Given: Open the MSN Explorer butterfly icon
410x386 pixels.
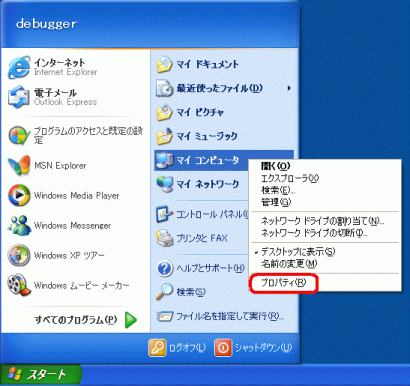Looking at the screenshot, I should [19, 165].
